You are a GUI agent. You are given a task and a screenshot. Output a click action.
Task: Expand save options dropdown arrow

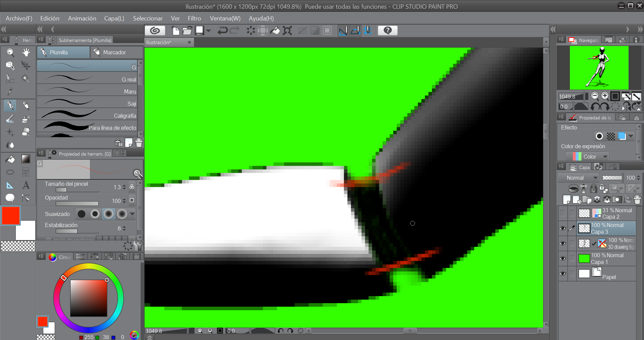coord(209,31)
